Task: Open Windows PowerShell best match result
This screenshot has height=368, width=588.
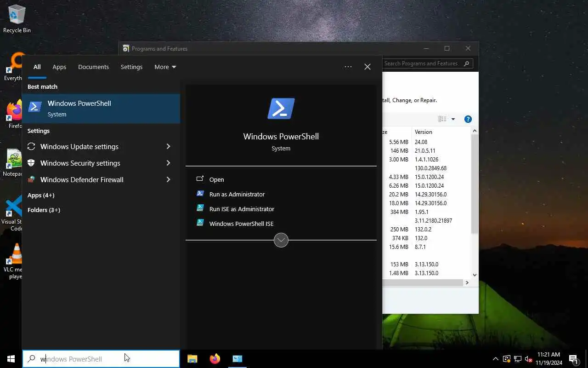Action: point(101,109)
